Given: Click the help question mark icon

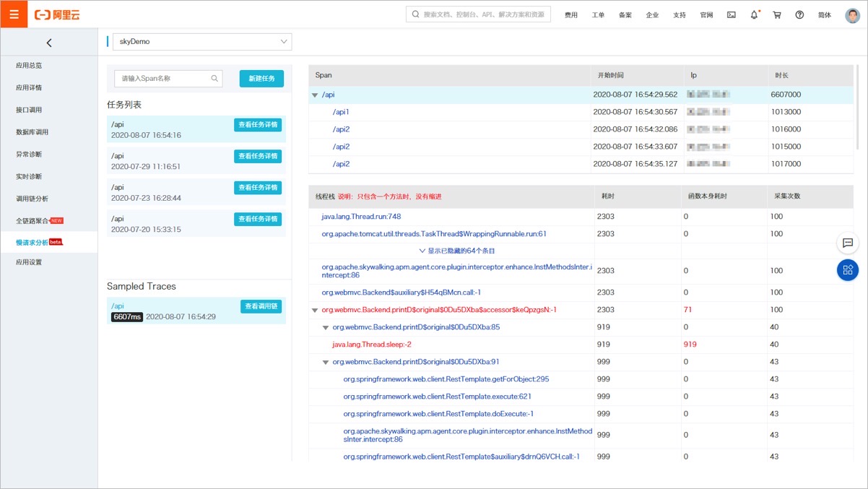Looking at the screenshot, I should (x=799, y=14).
